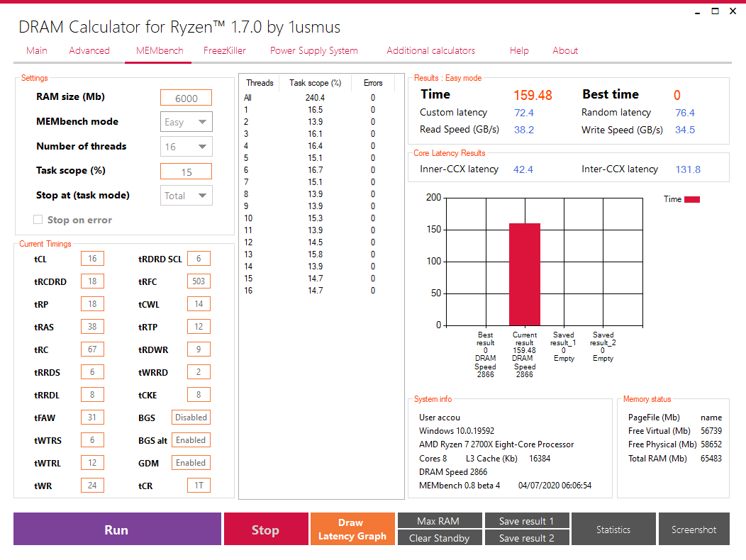Click Draw Latency Graph button

pyautogui.click(x=352, y=529)
